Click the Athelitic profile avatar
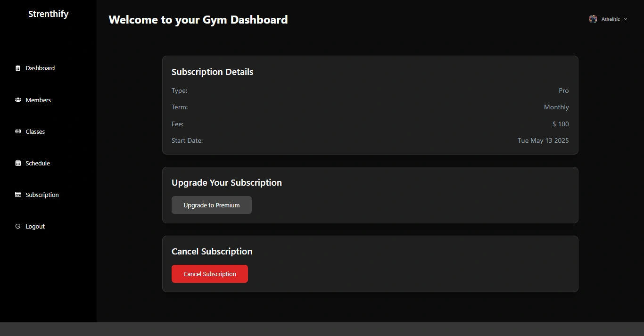This screenshot has width=644, height=336. 593,19
